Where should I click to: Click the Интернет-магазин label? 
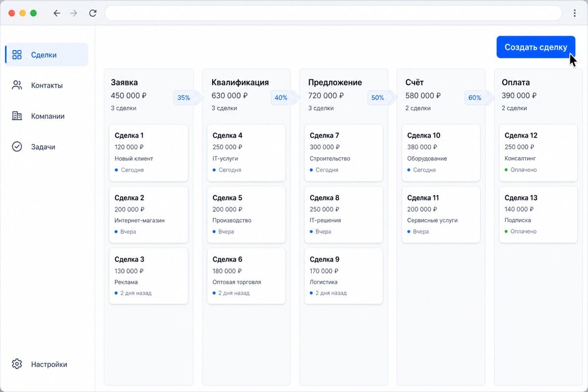pos(140,220)
